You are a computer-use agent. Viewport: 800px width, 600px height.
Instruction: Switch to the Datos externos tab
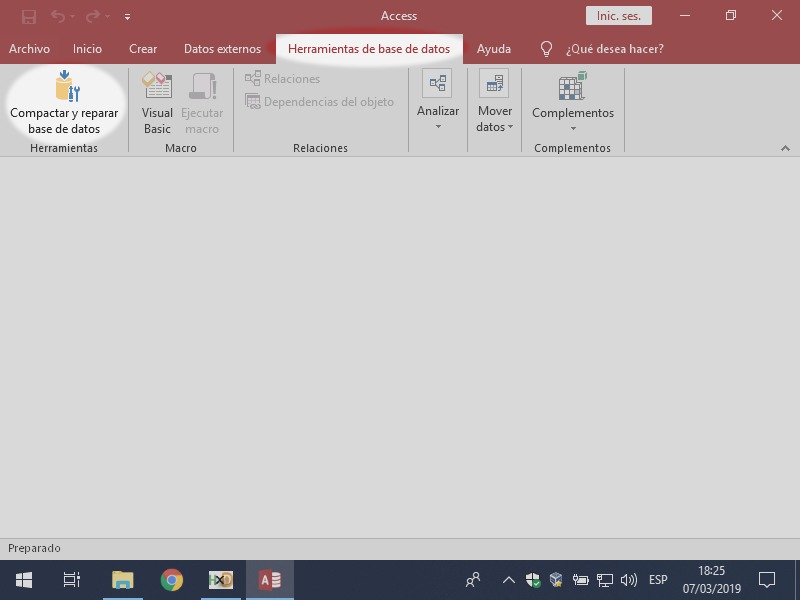point(222,48)
